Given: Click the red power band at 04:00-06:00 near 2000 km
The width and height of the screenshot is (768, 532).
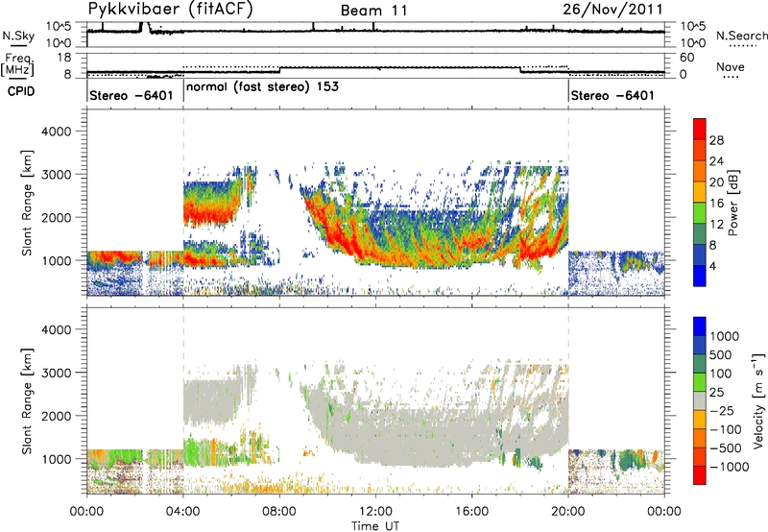Looking at the screenshot, I should [211, 214].
